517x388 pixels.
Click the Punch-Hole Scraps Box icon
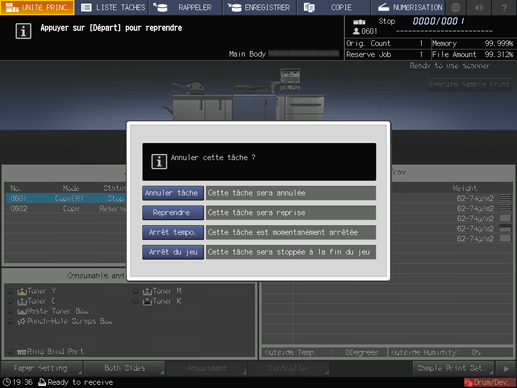pyautogui.click(x=22, y=322)
